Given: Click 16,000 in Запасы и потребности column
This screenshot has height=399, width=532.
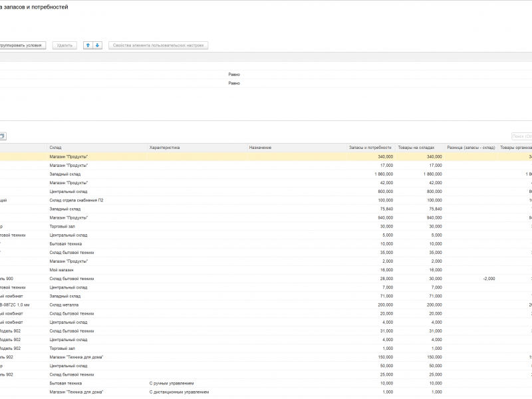Looking at the screenshot, I should click(x=386, y=270).
